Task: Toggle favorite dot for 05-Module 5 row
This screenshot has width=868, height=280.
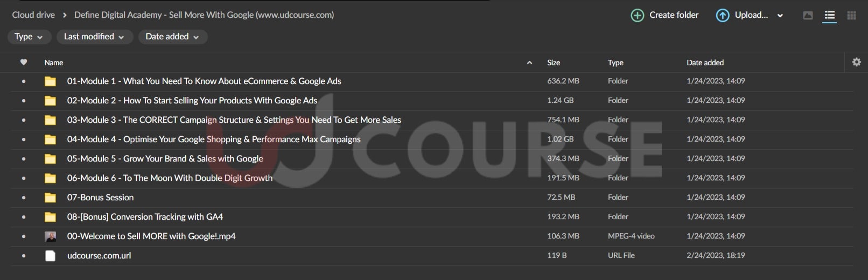Action: [24, 159]
